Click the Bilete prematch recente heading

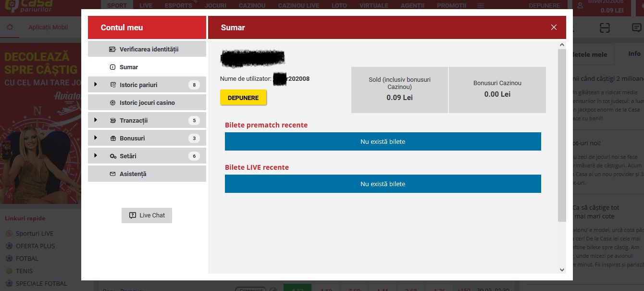point(266,125)
